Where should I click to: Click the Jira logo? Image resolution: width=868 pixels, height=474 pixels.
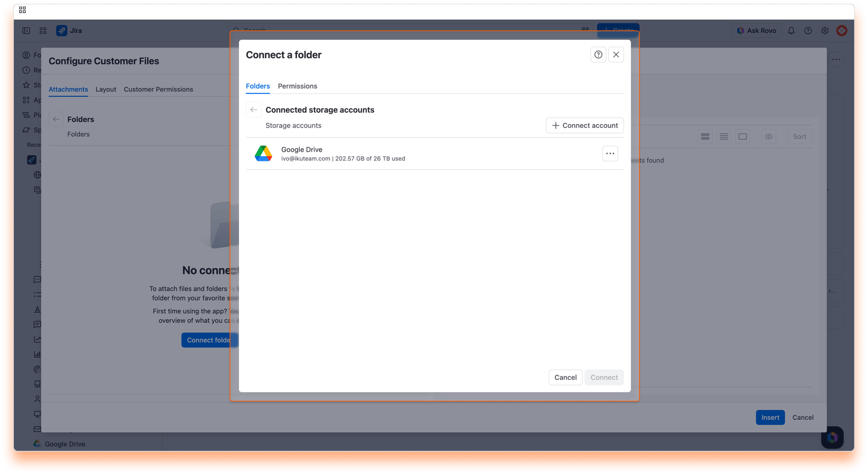69,30
